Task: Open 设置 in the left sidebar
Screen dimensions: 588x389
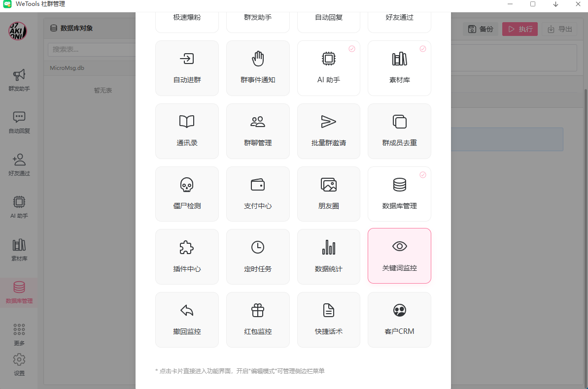Action: click(x=19, y=364)
